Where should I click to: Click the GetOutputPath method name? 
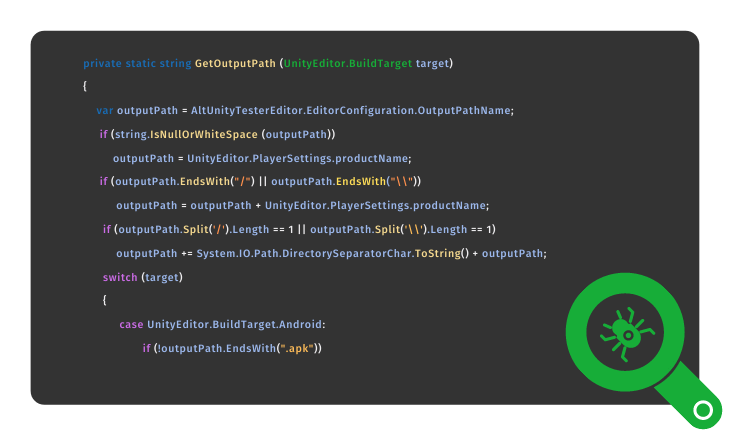point(235,63)
